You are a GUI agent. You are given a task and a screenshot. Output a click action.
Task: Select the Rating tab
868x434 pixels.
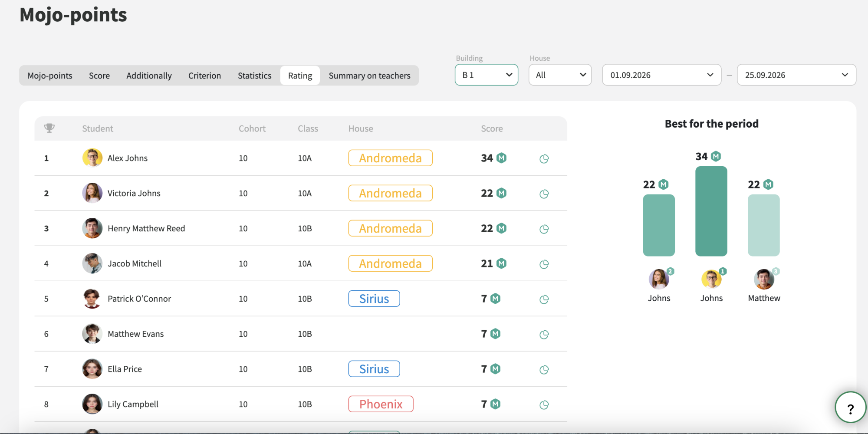click(x=300, y=76)
